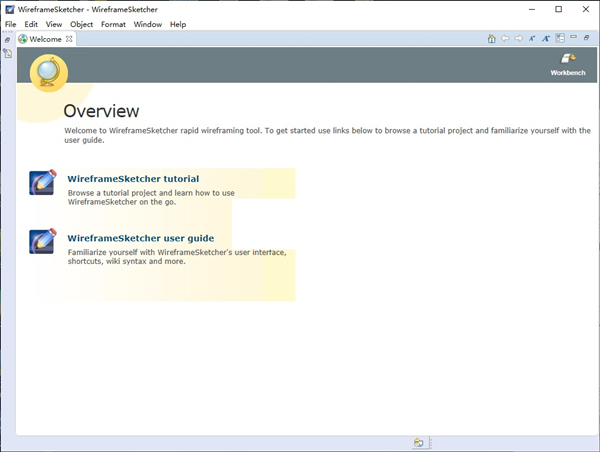
Task: Click the 'Familiarize yourself with' description text
Action: tap(177, 257)
